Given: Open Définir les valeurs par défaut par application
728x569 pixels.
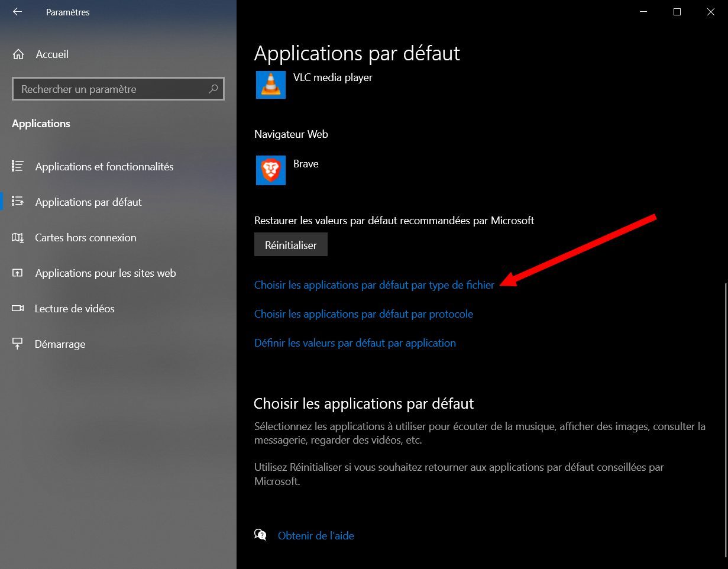Looking at the screenshot, I should tap(355, 343).
